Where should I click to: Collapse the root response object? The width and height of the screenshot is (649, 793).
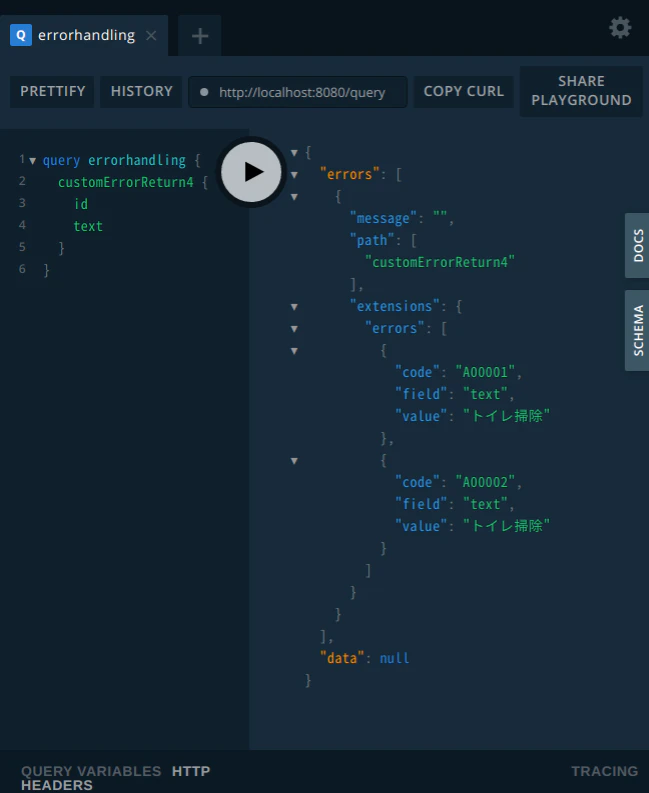[x=294, y=152]
